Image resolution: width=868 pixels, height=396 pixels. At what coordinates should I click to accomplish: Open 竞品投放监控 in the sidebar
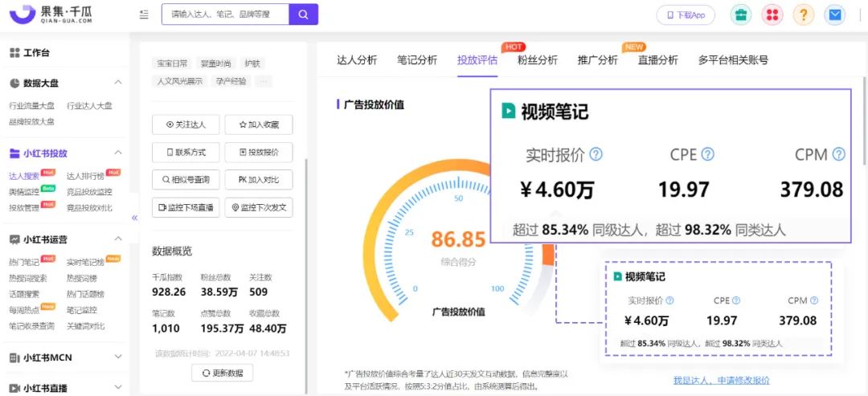click(x=89, y=192)
